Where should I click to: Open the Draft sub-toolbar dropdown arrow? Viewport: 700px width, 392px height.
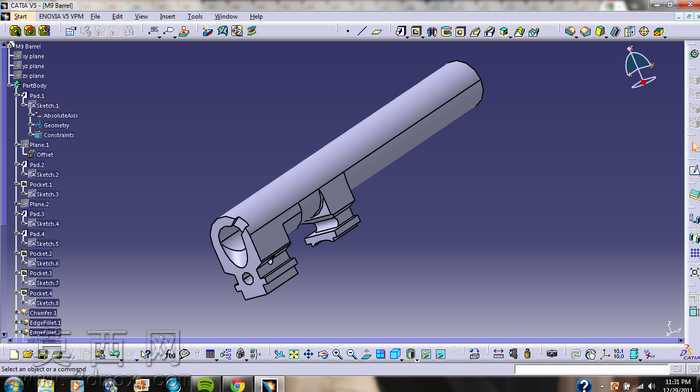click(606, 38)
